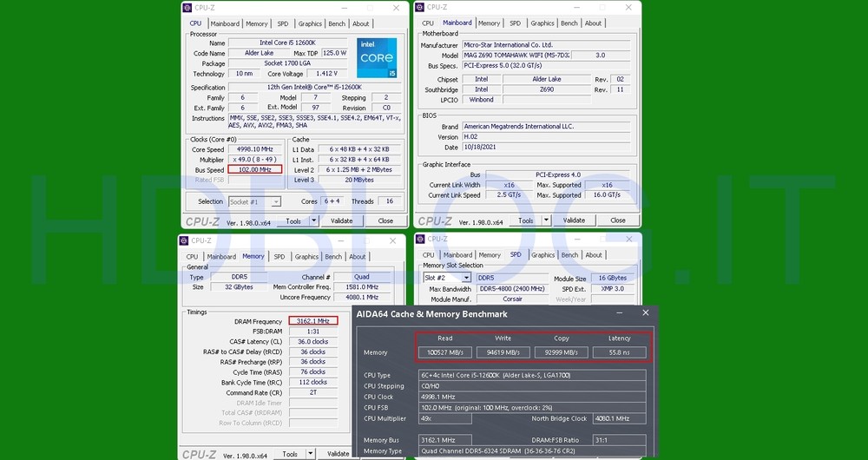Open the Mainboard tab in the CPU window

pos(225,23)
